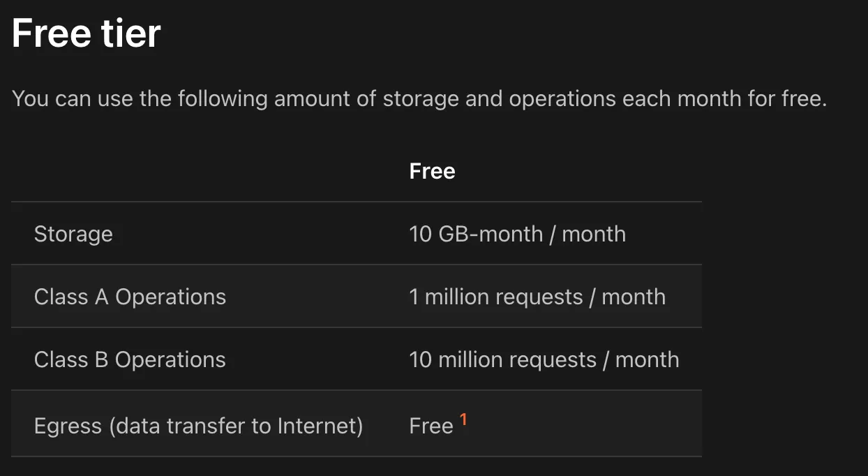The image size is (868, 476).
Task: Click the "Free" value in the Egress row
Action: [x=431, y=426]
